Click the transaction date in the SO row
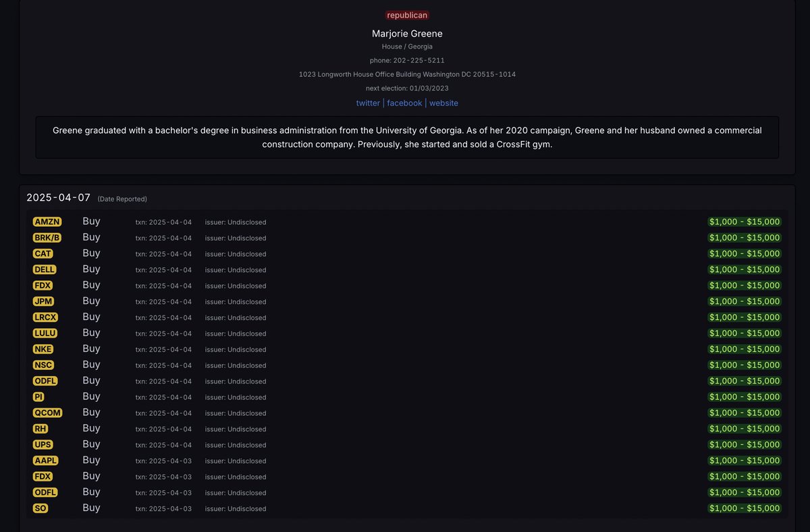810x532 pixels. click(x=163, y=509)
